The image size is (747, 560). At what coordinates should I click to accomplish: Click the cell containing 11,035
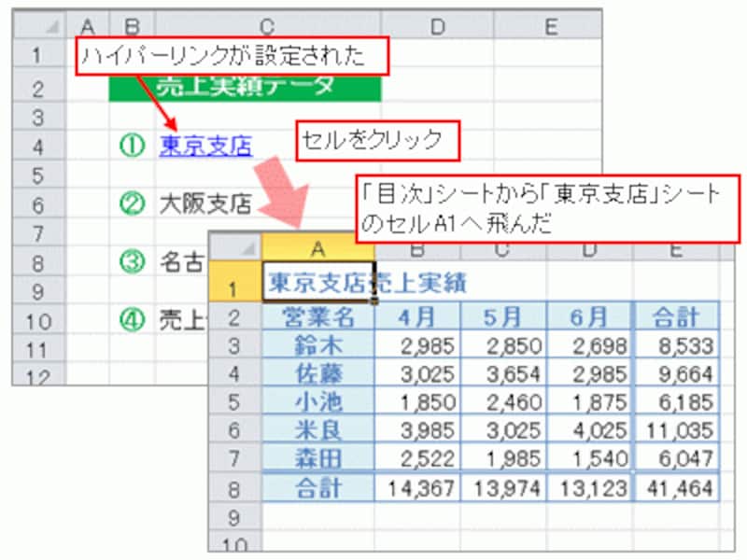[676, 430]
